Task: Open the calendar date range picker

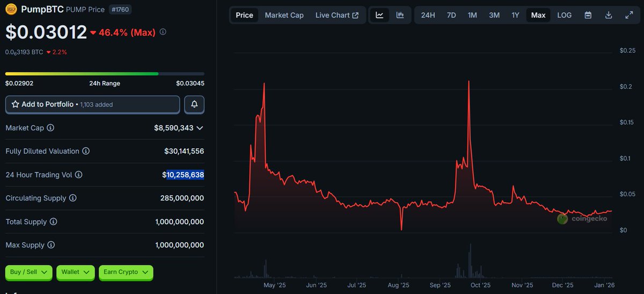Action: pos(588,15)
